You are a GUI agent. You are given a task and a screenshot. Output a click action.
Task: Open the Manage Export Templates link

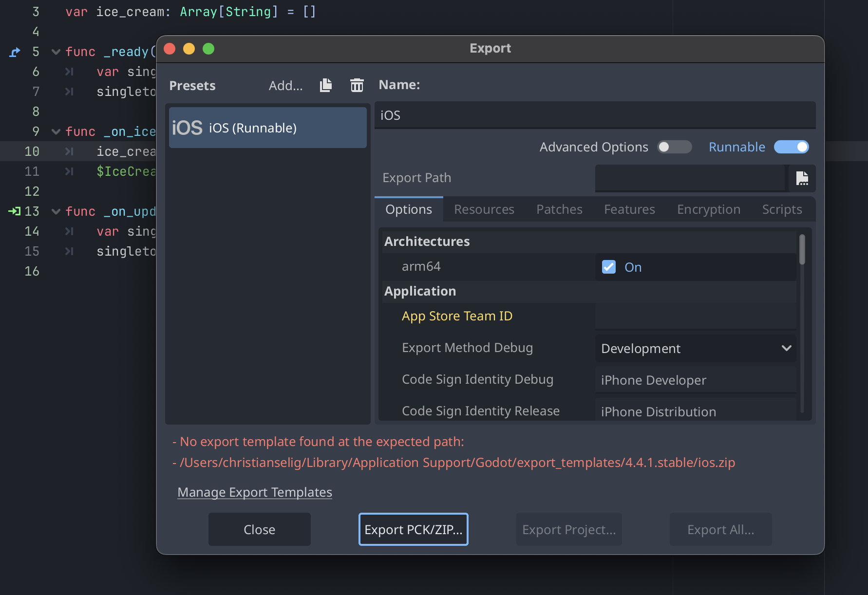coord(255,492)
